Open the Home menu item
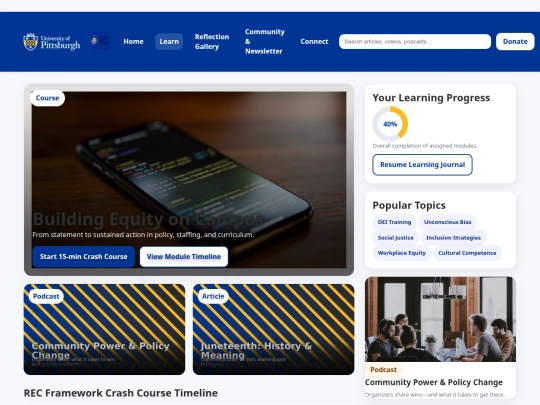The image size is (540, 405). [x=133, y=41]
